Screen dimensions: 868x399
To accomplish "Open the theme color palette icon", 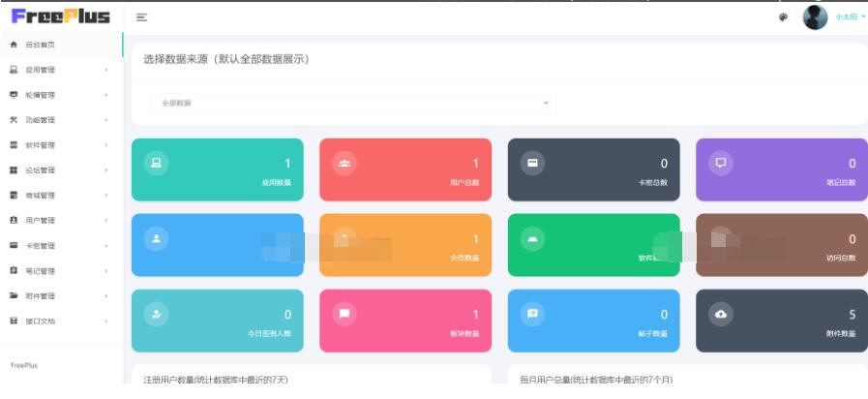I will pyautogui.click(x=783, y=17).
